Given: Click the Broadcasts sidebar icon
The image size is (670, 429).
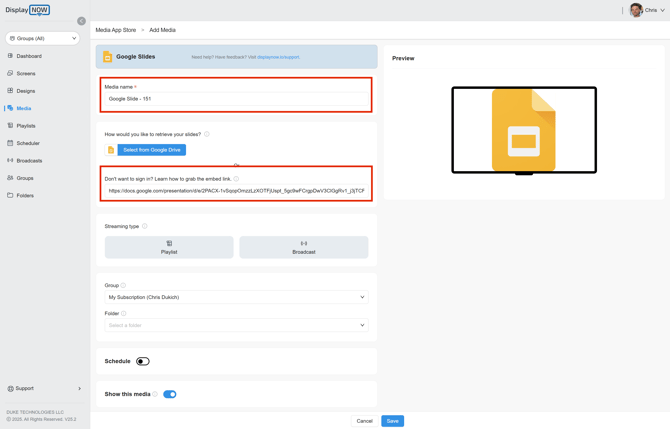Looking at the screenshot, I should pos(10,160).
